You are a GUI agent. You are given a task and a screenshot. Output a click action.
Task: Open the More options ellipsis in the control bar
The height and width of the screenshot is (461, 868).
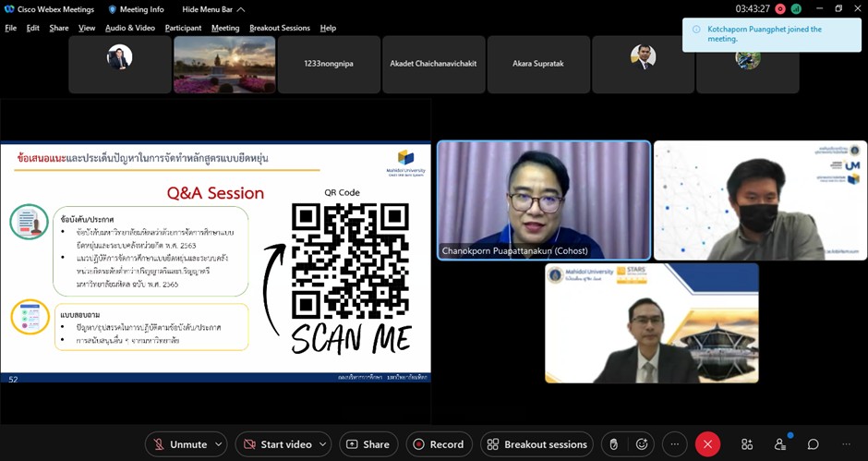point(675,444)
